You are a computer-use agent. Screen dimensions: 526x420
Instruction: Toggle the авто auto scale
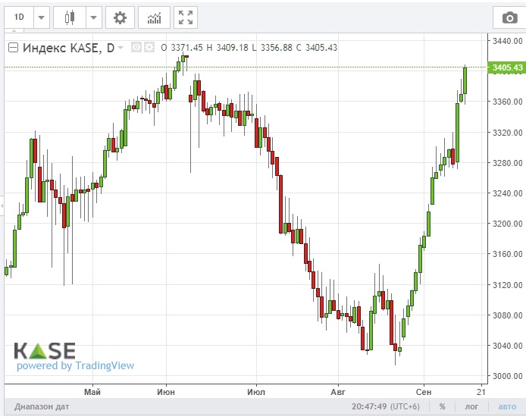[x=507, y=406]
